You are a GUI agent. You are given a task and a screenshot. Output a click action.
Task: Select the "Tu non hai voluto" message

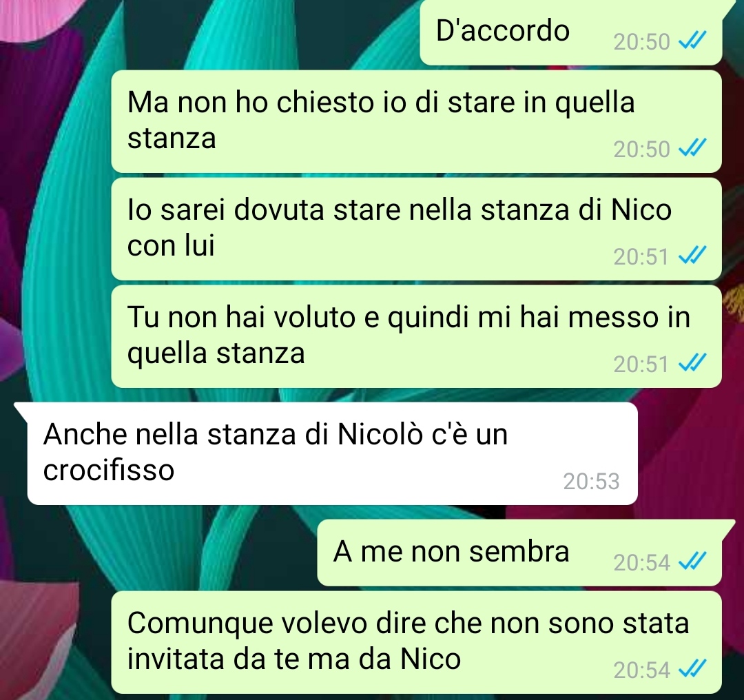(x=416, y=336)
